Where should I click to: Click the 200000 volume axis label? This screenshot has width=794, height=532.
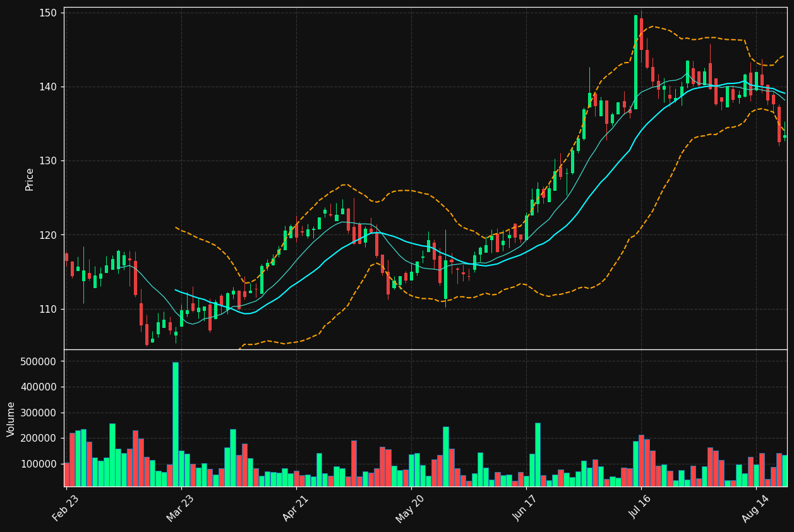tap(39, 438)
